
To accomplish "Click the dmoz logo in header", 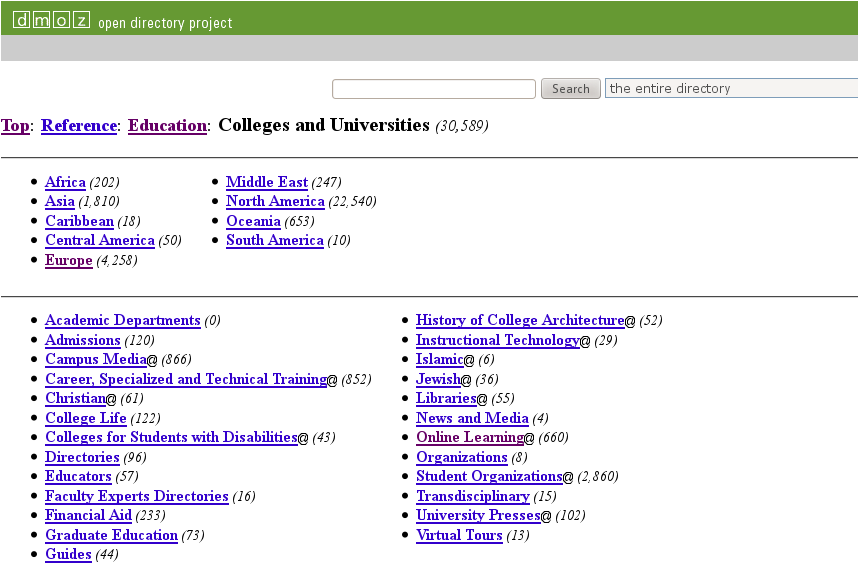I will pos(51,20).
